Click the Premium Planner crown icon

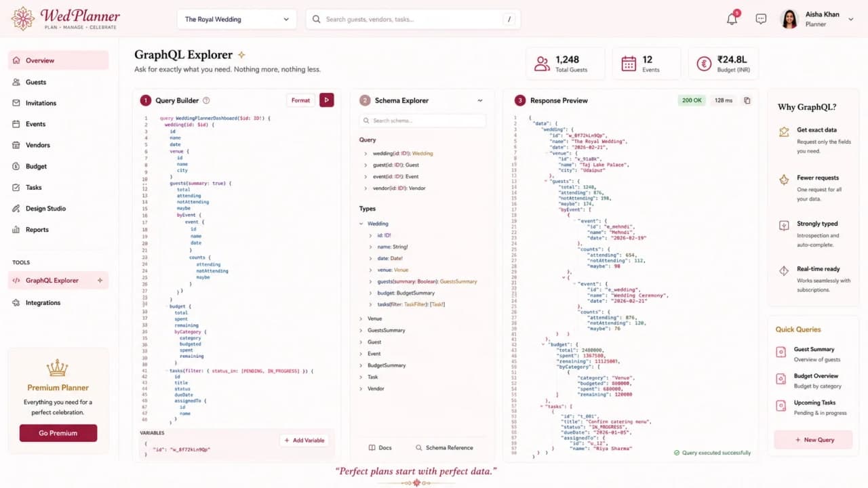[58, 368]
